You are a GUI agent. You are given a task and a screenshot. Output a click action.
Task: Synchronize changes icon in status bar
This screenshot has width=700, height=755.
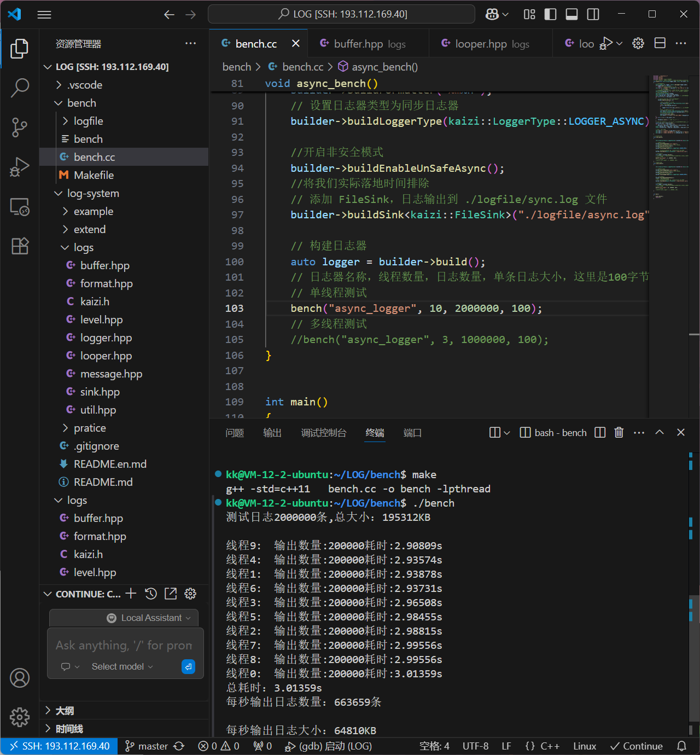click(x=179, y=746)
